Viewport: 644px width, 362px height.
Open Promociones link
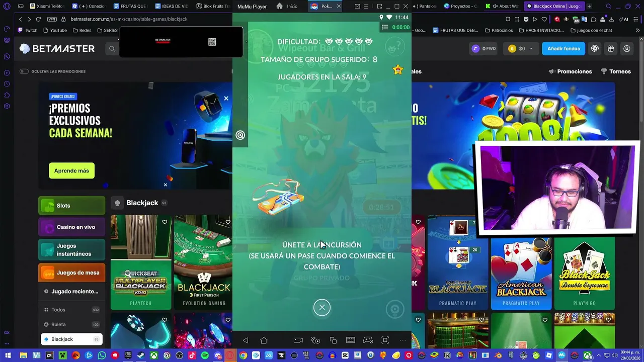[570, 71]
